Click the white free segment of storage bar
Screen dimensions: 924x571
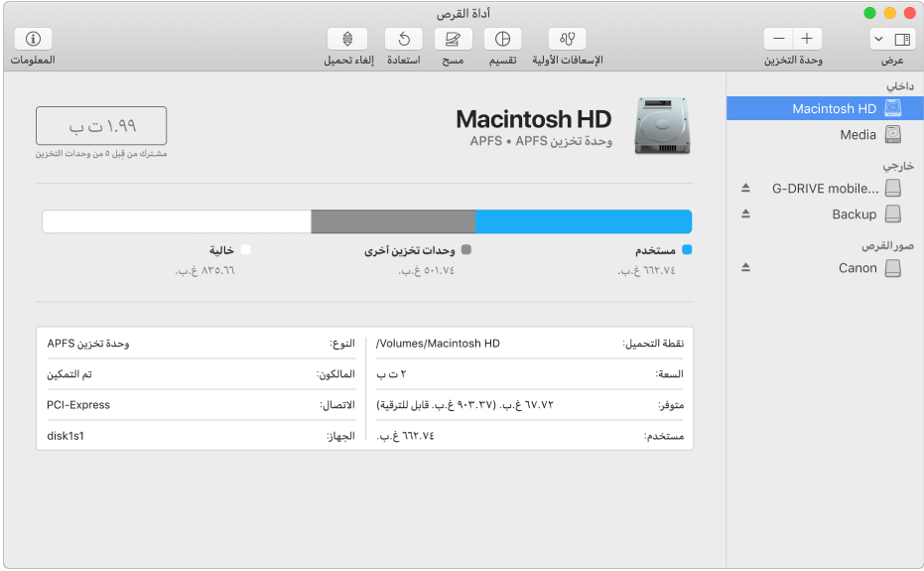(177, 221)
